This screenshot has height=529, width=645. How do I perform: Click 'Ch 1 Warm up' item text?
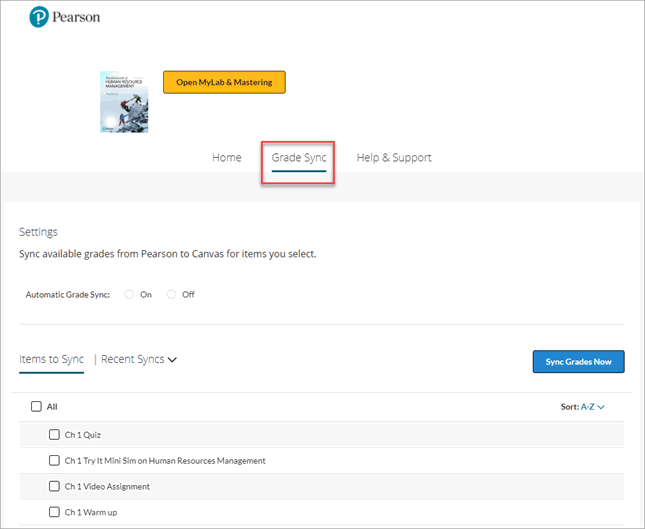point(91,513)
